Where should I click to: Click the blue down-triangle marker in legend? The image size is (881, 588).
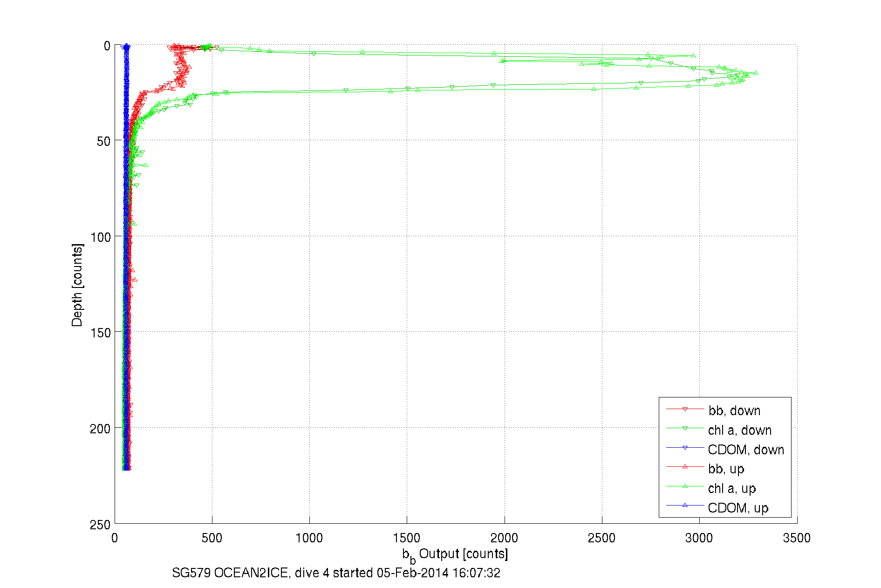click(685, 448)
